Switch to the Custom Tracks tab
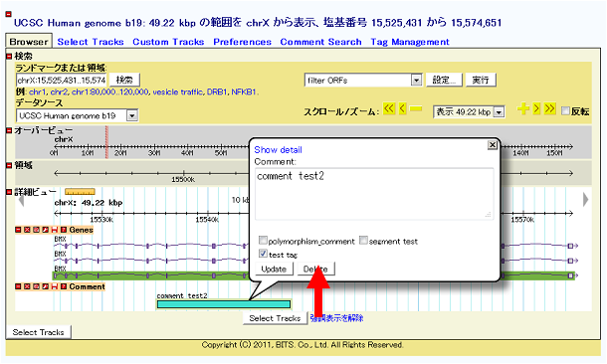The width and height of the screenshot is (607, 364). click(168, 42)
